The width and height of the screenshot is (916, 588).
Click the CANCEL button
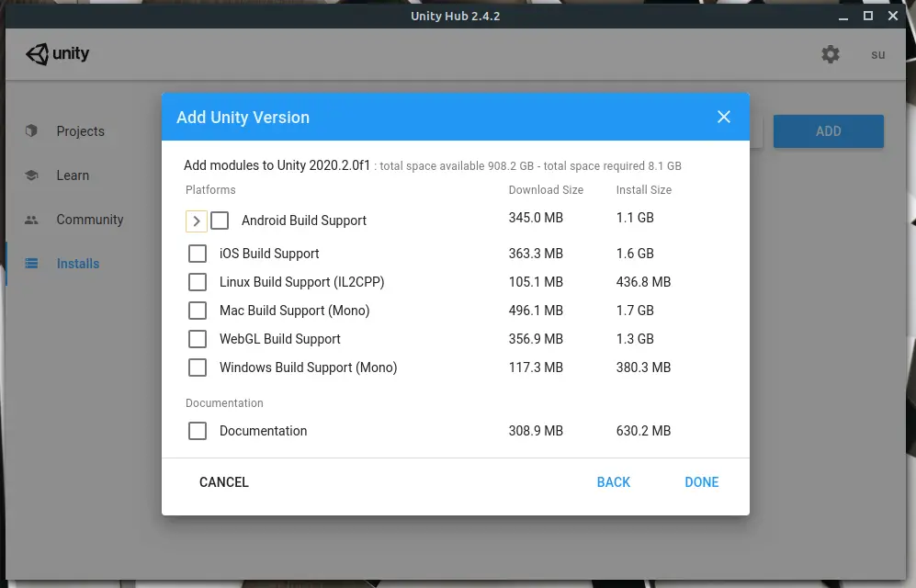(224, 482)
